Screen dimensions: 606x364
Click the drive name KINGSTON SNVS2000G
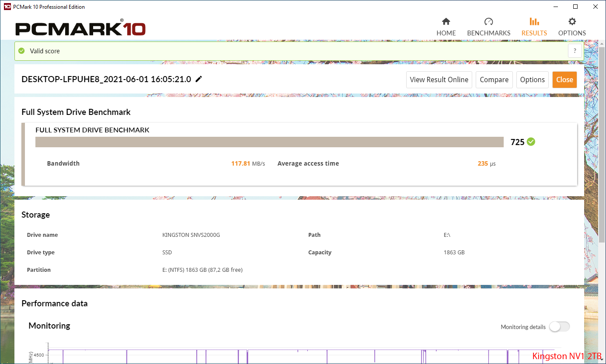click(191, 235)
